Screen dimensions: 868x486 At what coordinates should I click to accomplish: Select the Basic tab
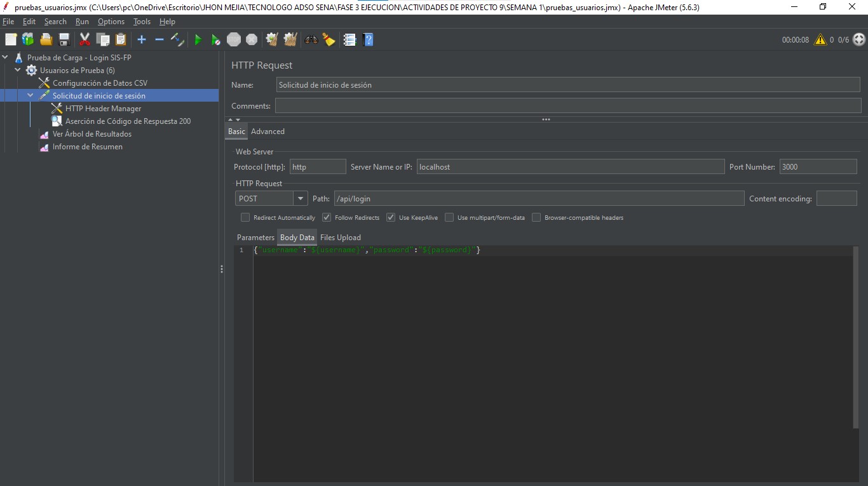click(236, 132)
